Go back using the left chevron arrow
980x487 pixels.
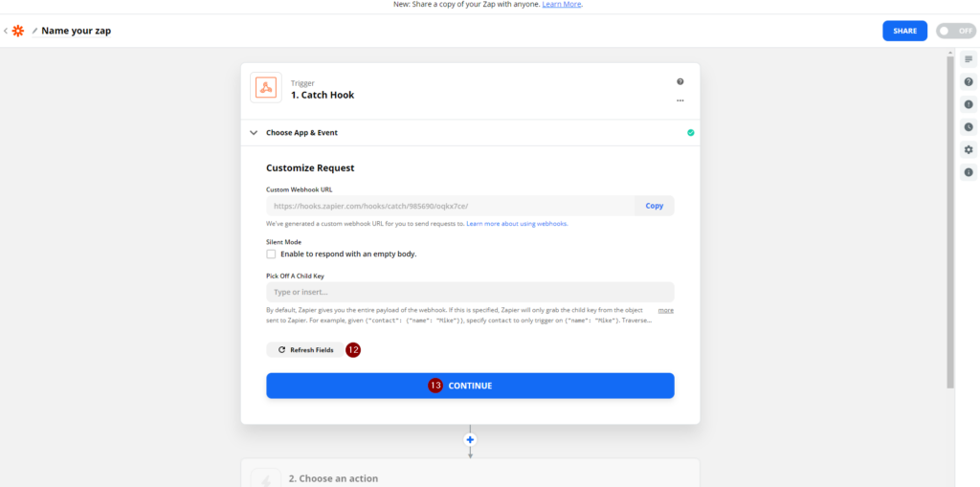[6, 31]
